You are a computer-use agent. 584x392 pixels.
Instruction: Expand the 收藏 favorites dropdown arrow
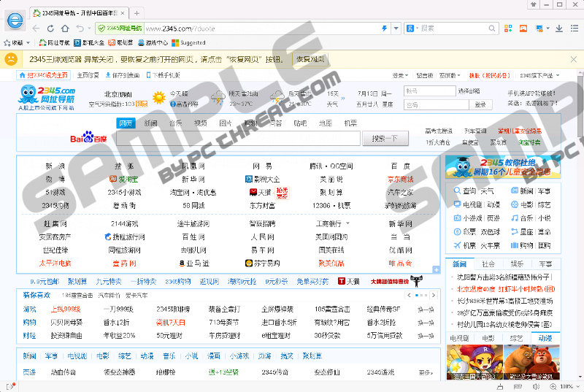[x=28, y=43]
